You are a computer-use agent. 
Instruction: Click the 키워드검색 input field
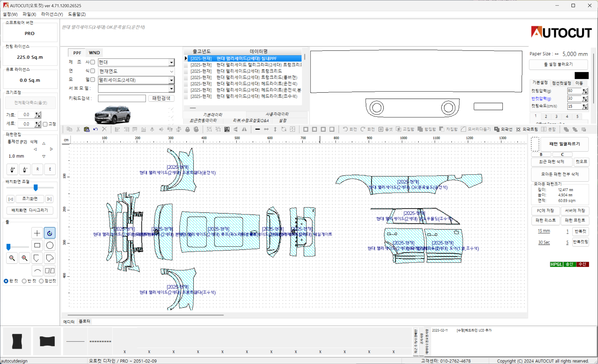122,98
